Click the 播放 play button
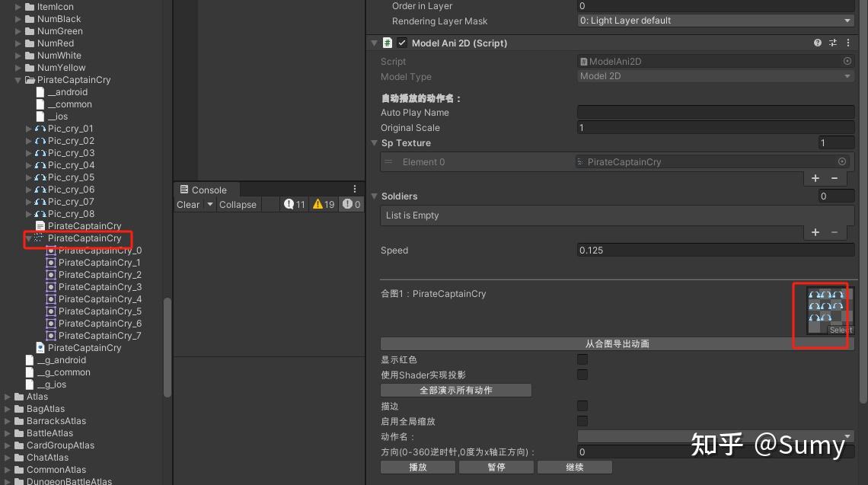Screen dimensions: 868x485 (418, 467)
